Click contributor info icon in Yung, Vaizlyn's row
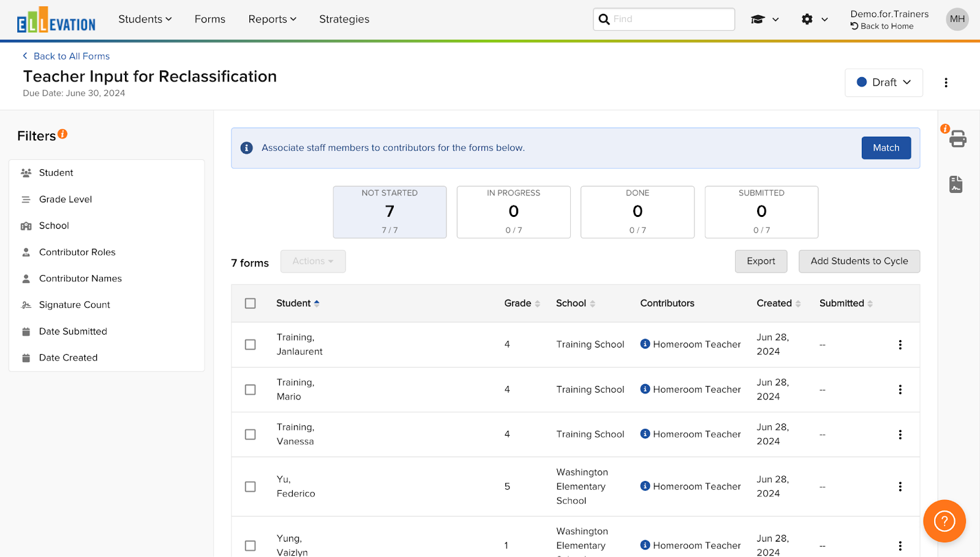 [x=645, y=544]
